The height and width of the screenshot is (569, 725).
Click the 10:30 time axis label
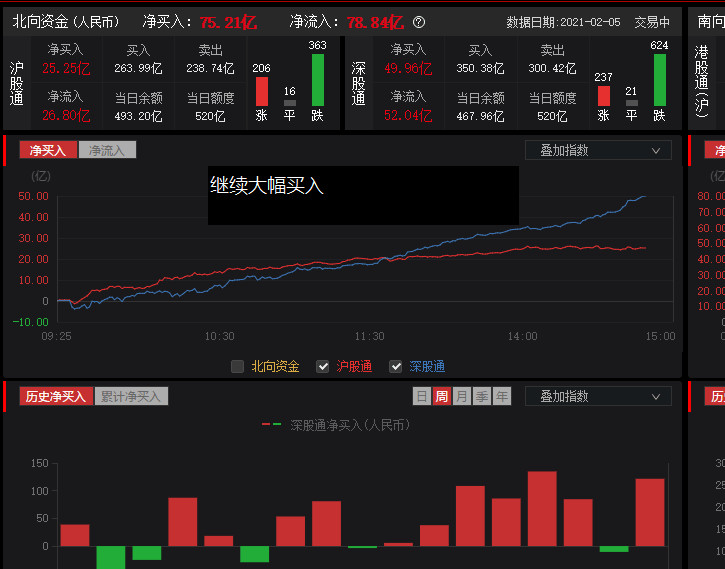(x=220, y=336)
